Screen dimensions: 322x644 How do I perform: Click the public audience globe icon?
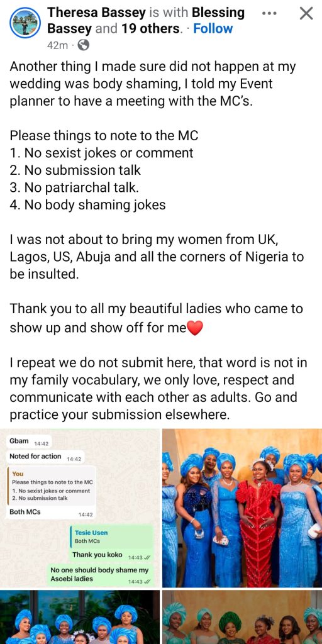pos(83,45)
